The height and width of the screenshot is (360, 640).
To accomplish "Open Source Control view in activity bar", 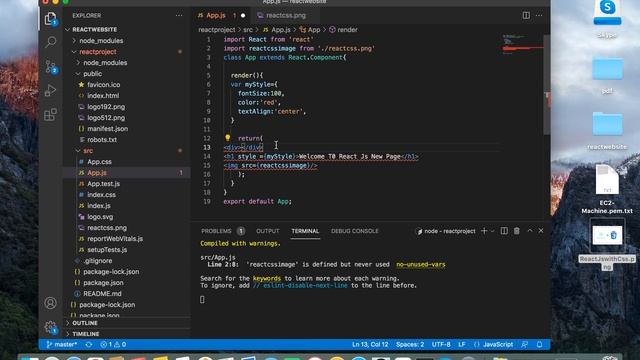I will pos(51,66).
